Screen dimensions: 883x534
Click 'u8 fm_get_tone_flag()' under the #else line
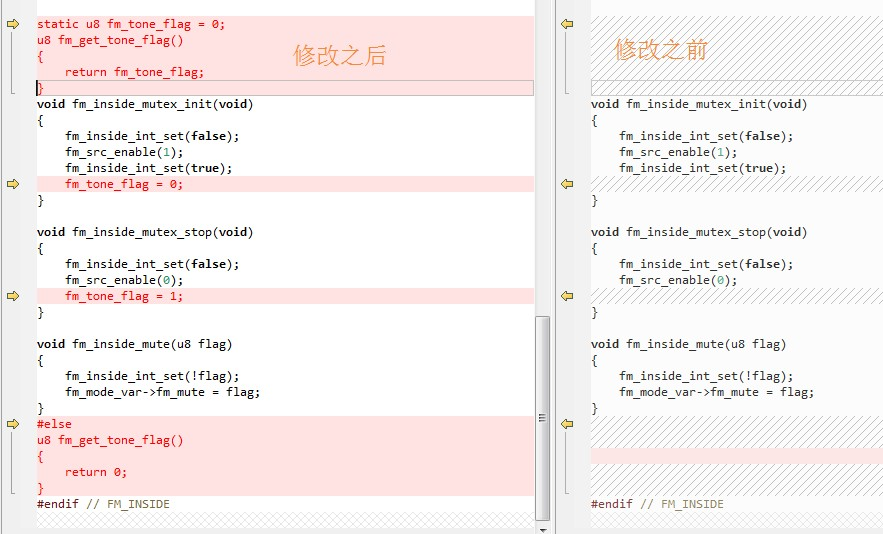(x=110, y=440)
